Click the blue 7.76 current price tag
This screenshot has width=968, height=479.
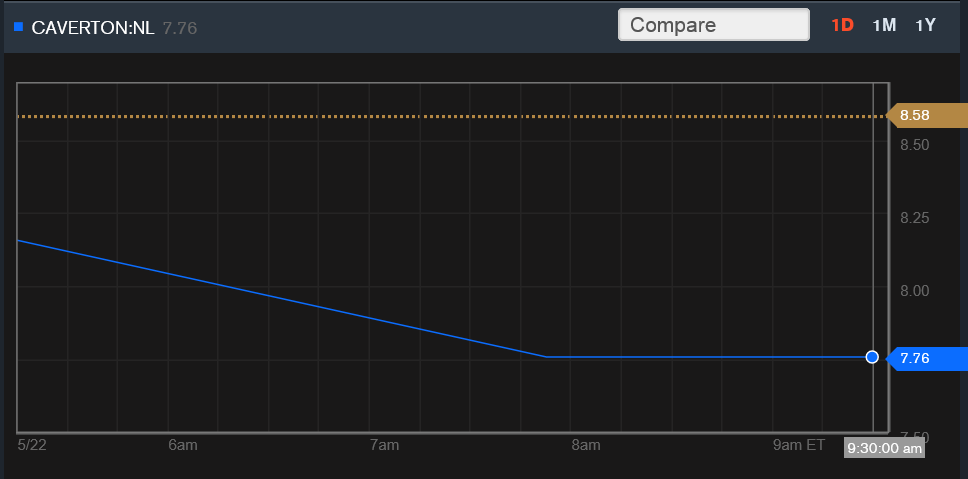point(917,358)
